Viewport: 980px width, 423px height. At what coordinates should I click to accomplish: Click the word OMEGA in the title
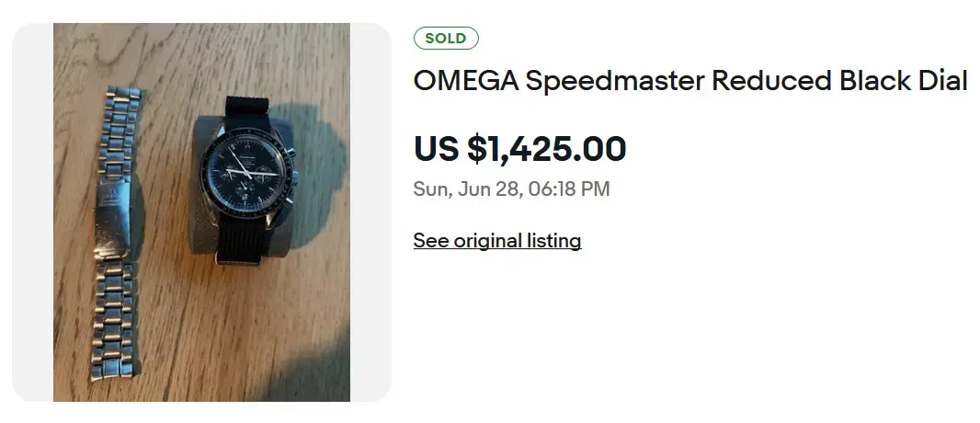(x=465, y=81)
